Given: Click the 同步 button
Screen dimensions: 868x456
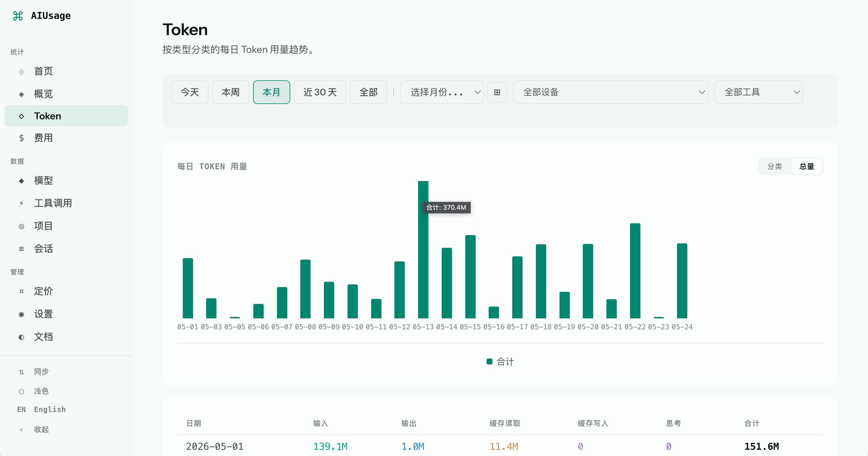Looking at the screenshot, I should pos(66,372).
